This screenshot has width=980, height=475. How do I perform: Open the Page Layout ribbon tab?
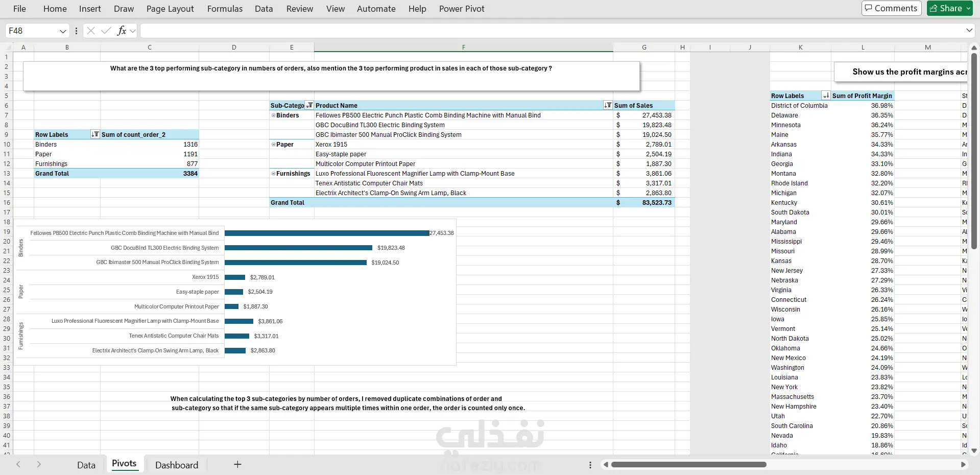[x=170, y=9]
